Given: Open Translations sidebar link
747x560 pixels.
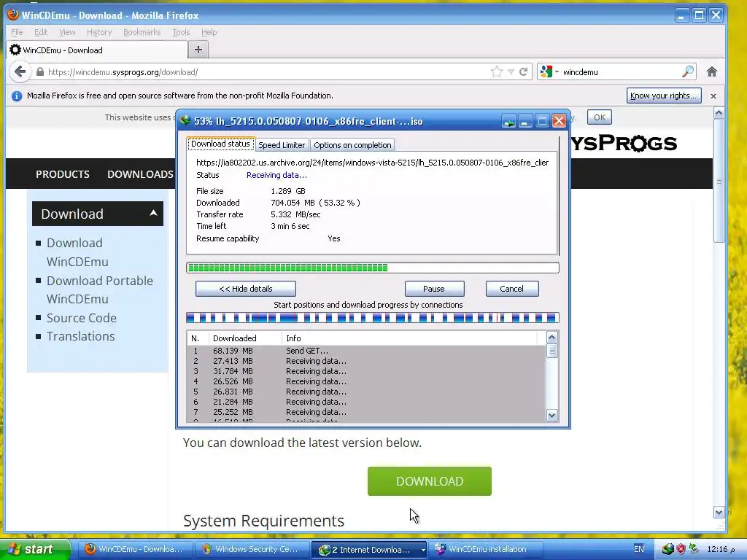Looking at the screenshot, I should pos(80,336).
